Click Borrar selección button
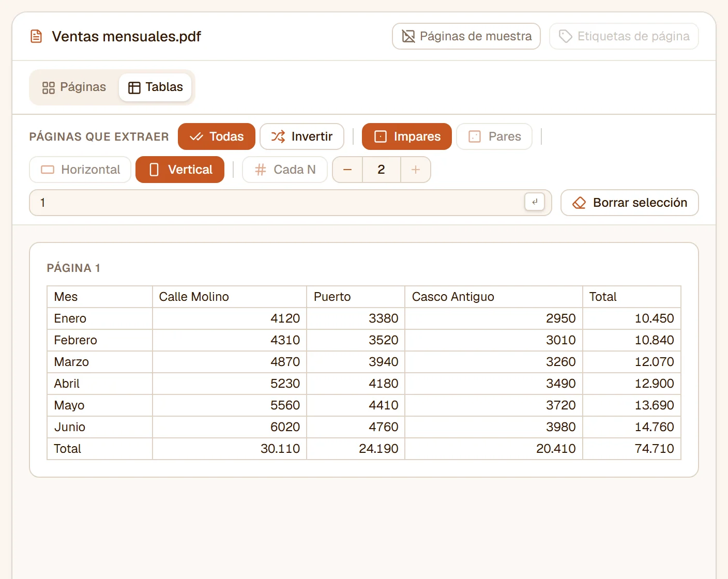 630,203
